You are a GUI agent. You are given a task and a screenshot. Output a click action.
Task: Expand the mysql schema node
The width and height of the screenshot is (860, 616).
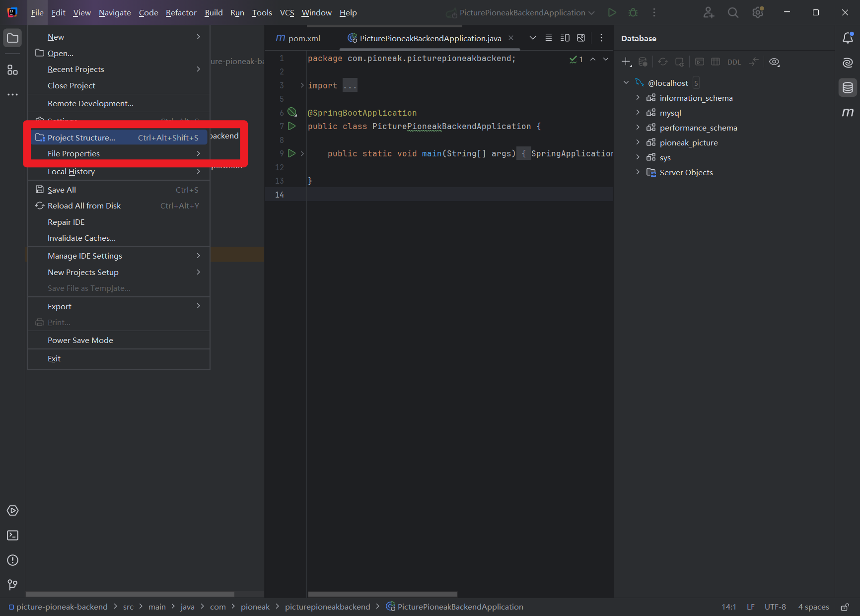[638, 113]
